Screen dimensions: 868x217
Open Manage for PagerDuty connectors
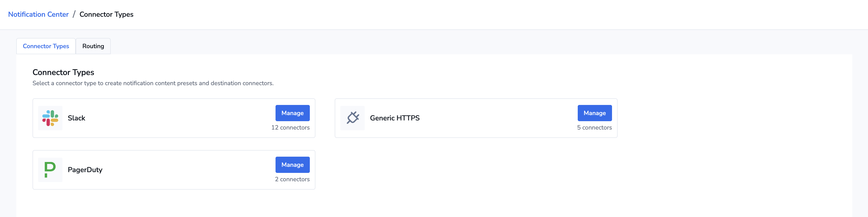click(293, 165)
